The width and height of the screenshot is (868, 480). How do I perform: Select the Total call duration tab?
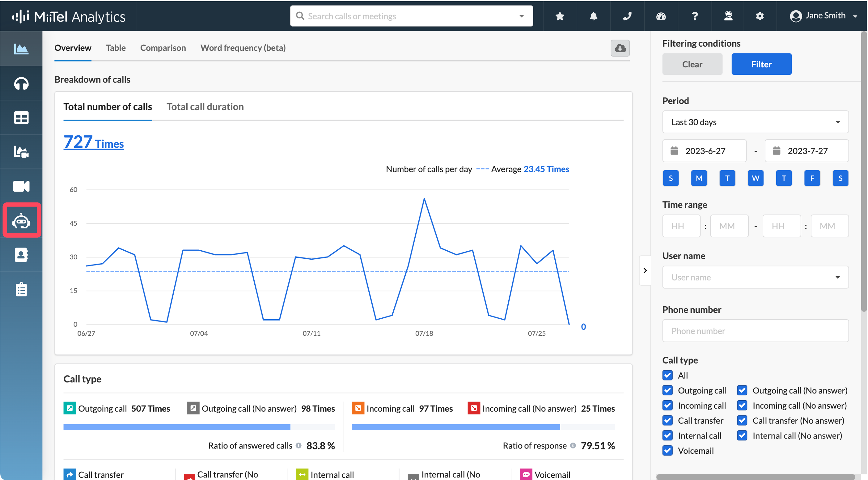[x=205, y=107]
